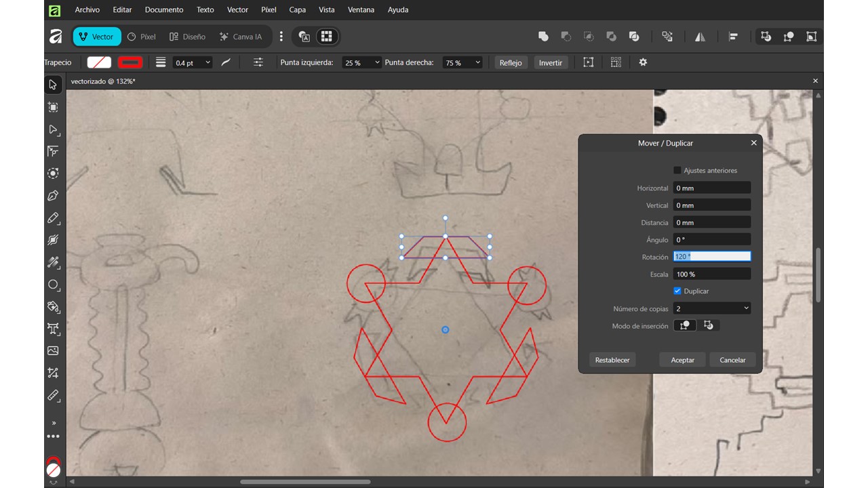Screen dimensions: 868x488
Task: Click the Intersect boolean operation icon
Action: click(589, 37)
